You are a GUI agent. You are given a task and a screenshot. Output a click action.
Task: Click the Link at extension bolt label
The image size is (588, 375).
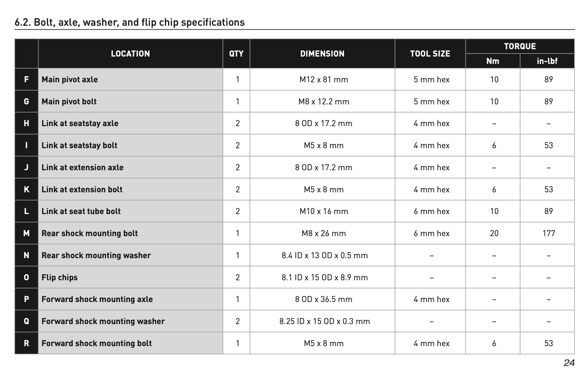click(82, 189)
